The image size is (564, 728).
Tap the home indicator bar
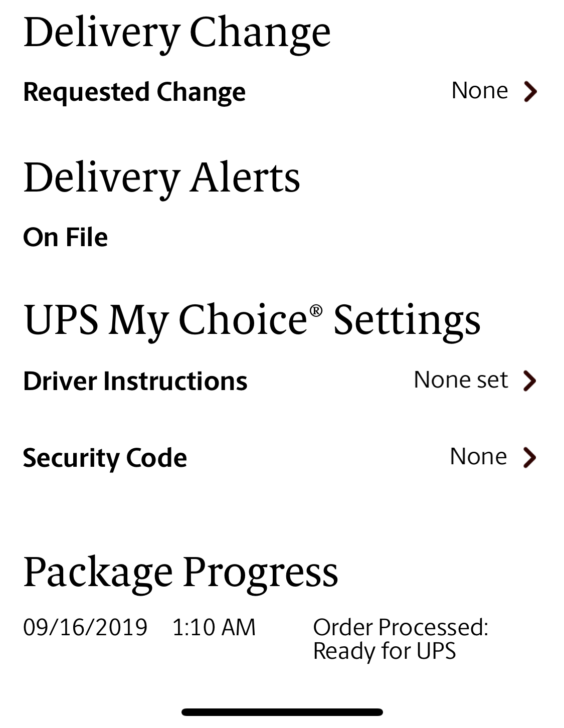(282, 712)
